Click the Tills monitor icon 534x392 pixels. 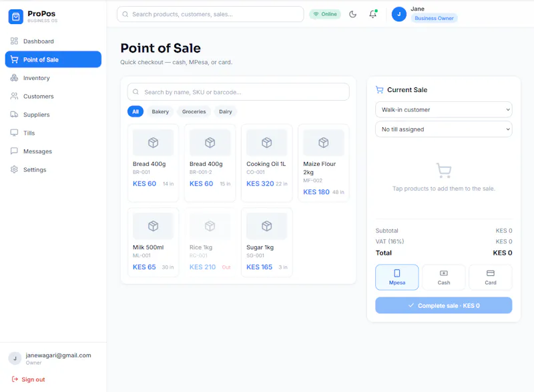pyautogui.click(x=14, y=133)
